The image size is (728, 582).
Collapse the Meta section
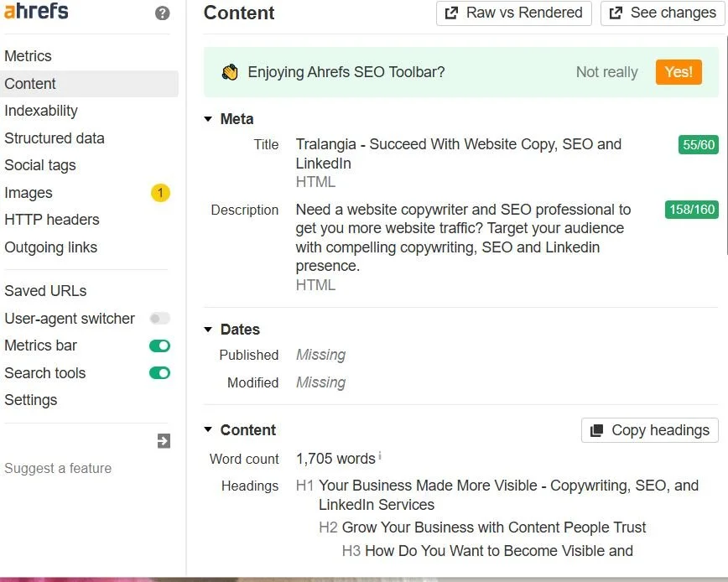[208, 119]
